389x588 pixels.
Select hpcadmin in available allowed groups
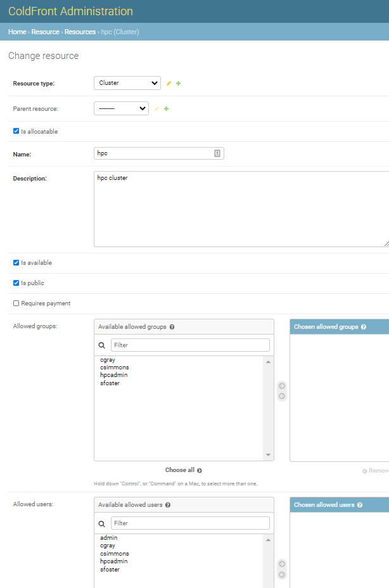[113, 375]
